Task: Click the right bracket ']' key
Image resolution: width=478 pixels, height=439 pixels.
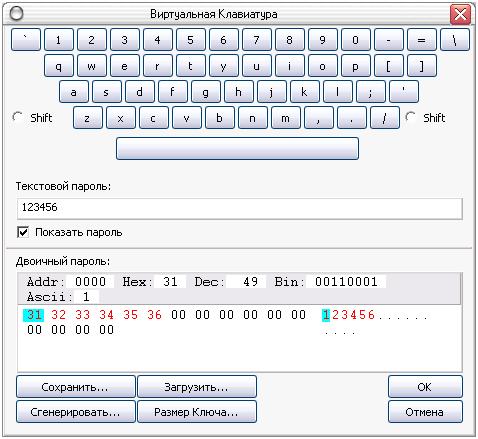Action: pos(422,66)
